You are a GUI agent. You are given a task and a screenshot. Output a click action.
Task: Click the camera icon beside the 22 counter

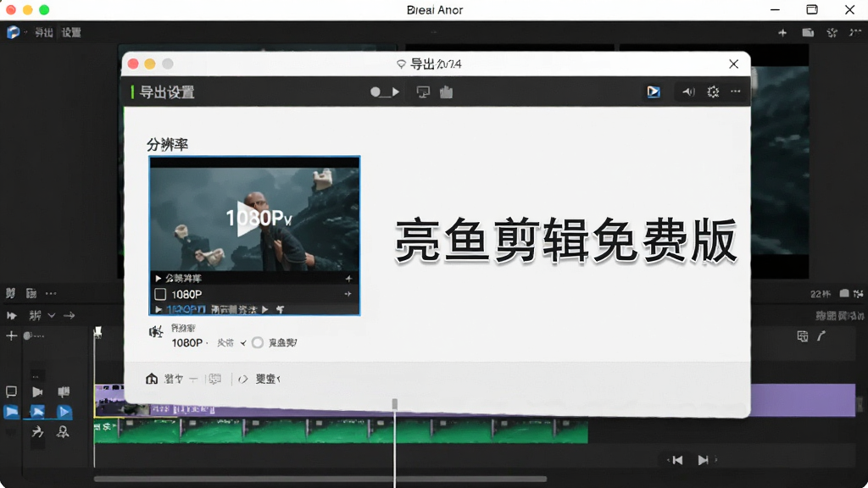pyautogui.click(x=843, y=293)
